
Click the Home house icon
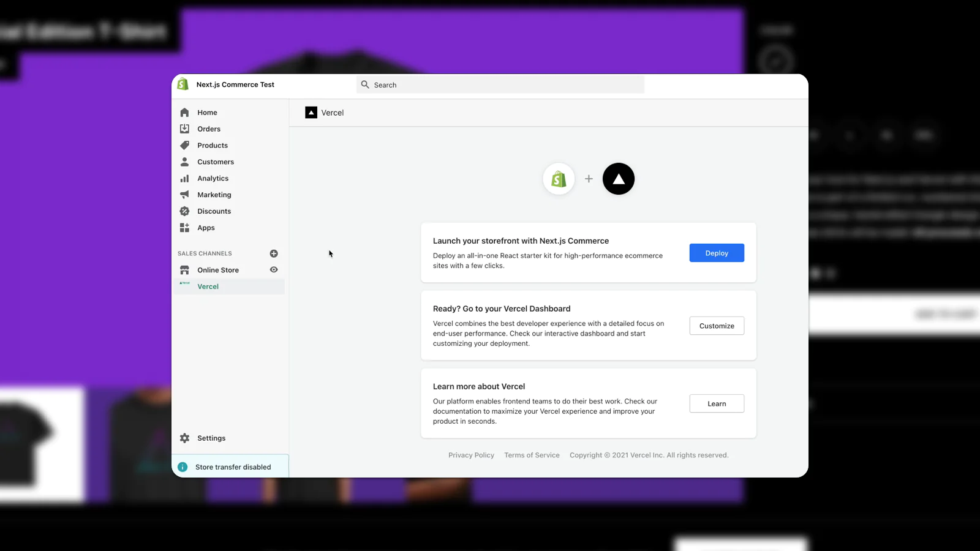tap(184, 113)
